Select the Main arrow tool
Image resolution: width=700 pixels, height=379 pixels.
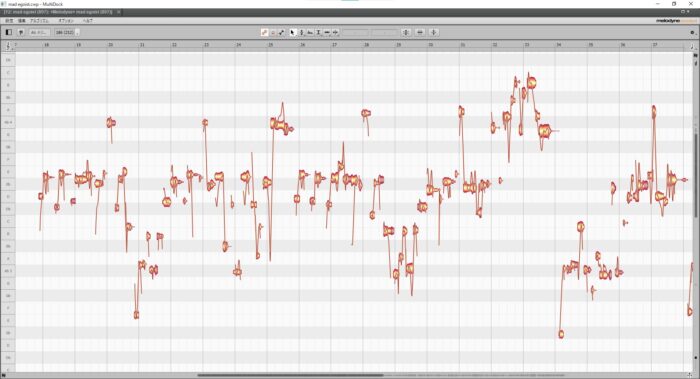(x=292, y=33)
